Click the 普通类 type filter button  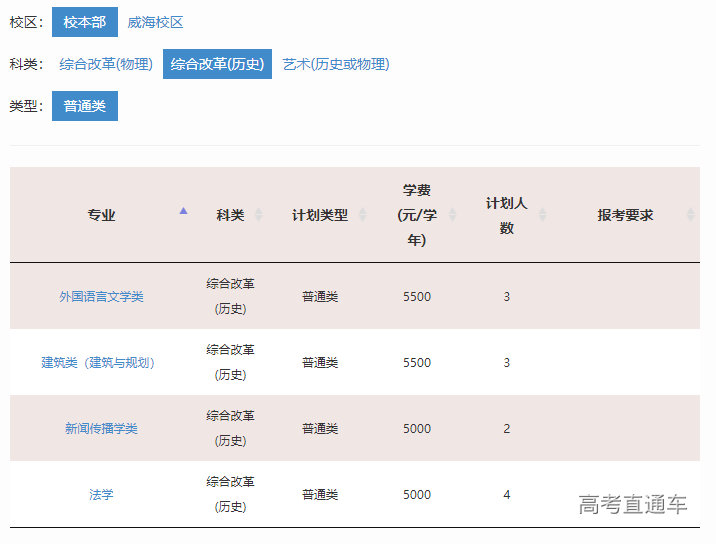[x=85, y=106]
